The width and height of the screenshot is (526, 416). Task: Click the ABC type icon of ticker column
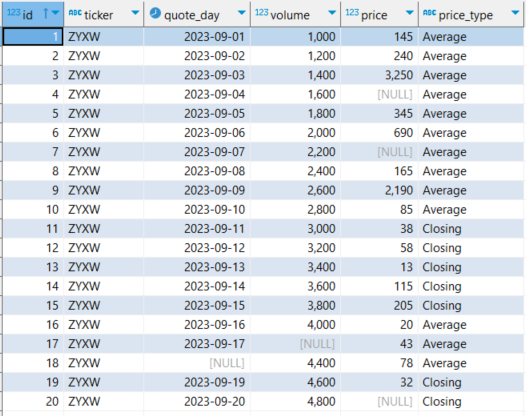pos(75,13)
